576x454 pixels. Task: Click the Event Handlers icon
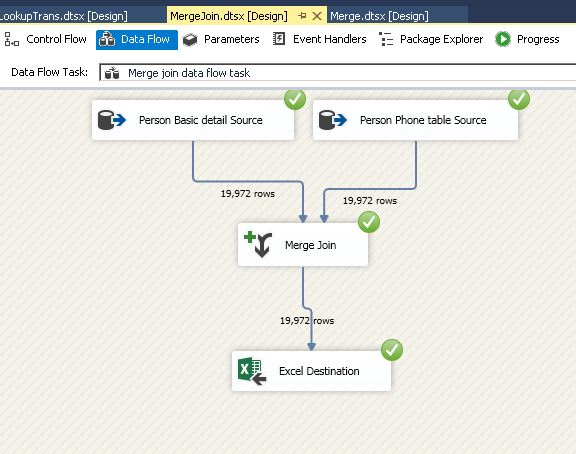(279, 39)
